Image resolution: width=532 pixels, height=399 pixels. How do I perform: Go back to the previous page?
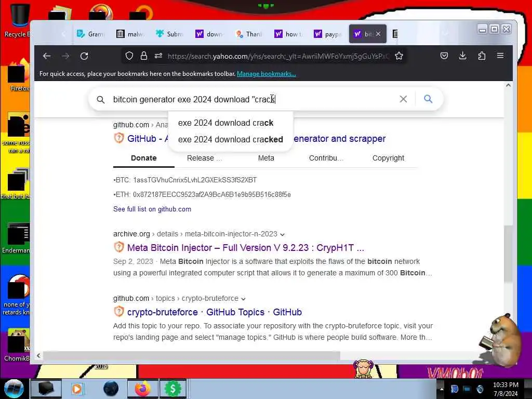coord(47,56)
